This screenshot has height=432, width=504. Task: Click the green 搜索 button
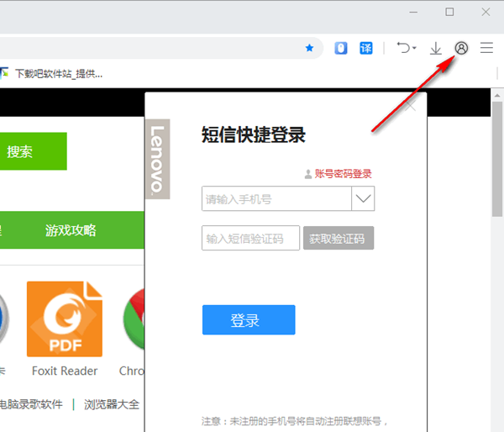34,151
